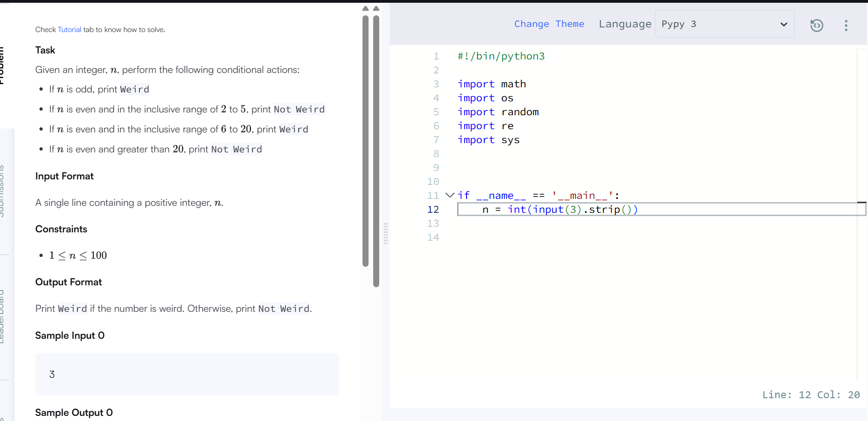
Task: Collapse the code block at line 11
Action: pyautogui.click(x=449, y=195)
